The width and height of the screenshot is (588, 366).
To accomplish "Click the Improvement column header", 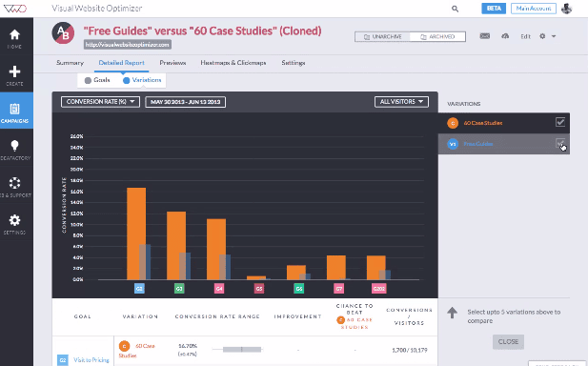I will 297,316.
